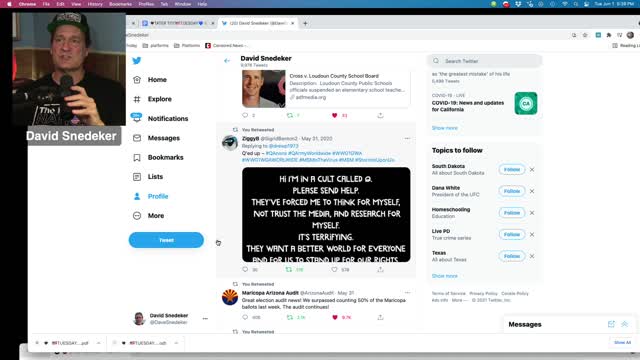Switch to the first Chrome tab
The image size is (640, 360).
pos(177,23)
